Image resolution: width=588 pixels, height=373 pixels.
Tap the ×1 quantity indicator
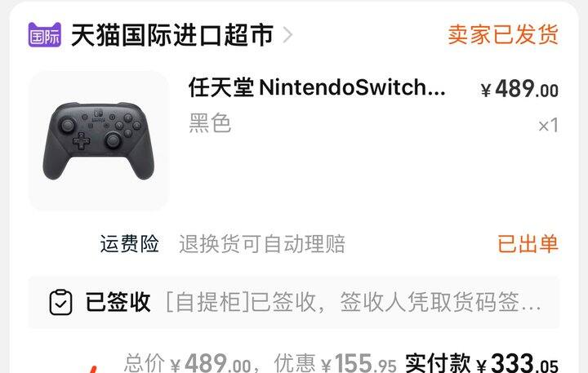point(548,125)
